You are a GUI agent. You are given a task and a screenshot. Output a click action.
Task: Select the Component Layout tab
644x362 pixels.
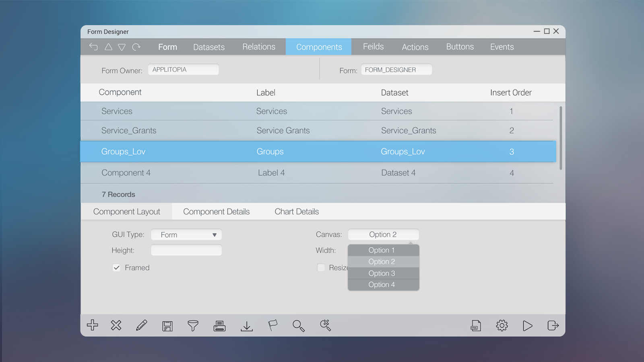coord(126,212)
